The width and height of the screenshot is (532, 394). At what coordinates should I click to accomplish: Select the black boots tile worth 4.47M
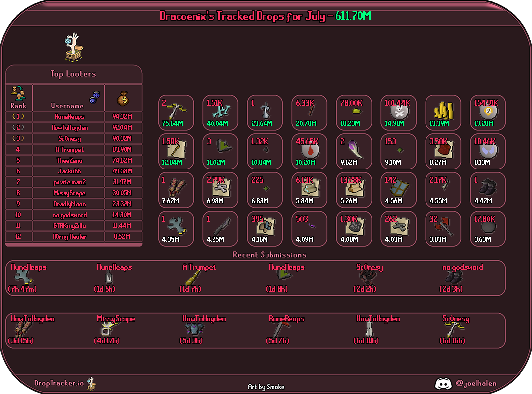pos(487,190)
